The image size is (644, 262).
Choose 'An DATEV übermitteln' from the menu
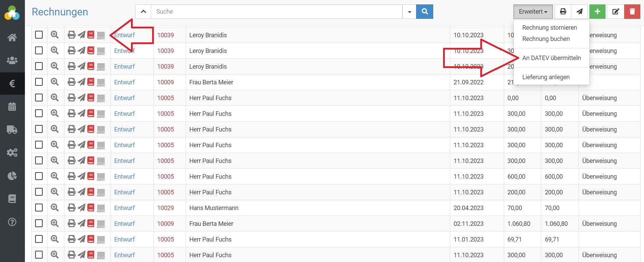pos(551,58)
